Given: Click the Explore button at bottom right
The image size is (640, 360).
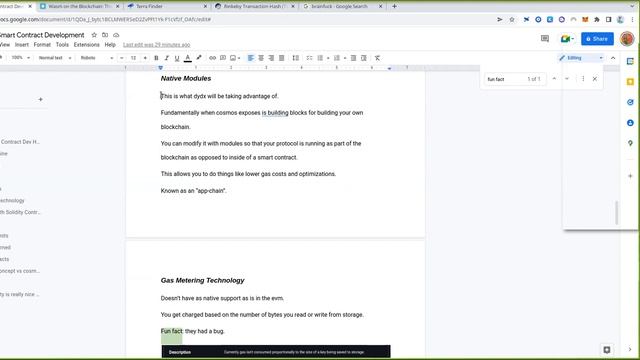Looking at the screenshot, I should pos(607,350).
